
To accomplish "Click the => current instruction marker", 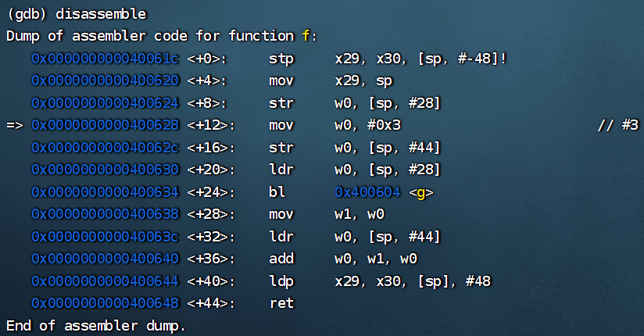I will point(15,125).
